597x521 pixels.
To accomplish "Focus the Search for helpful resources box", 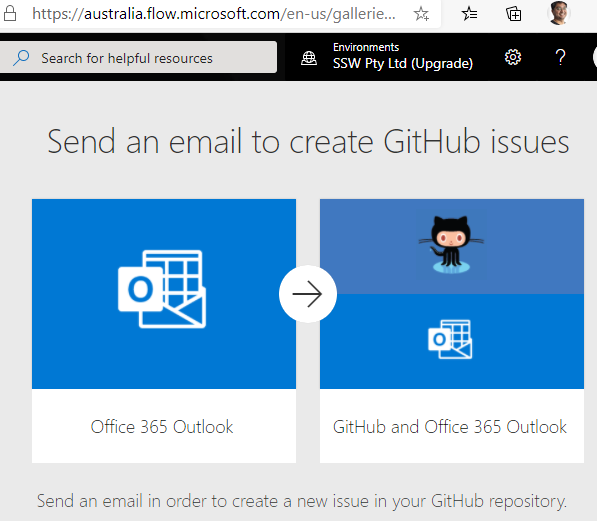I will [x=138, y=57].
